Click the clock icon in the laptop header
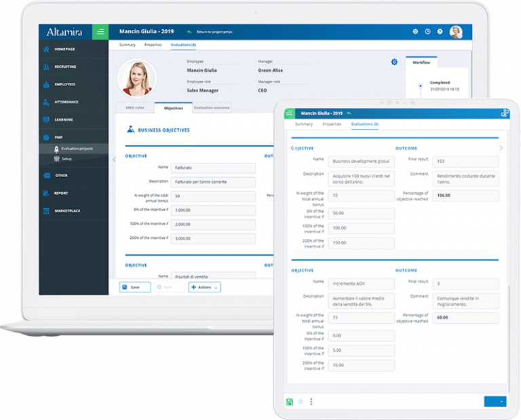Screen dimensions: 521x420 coord(427,32)
